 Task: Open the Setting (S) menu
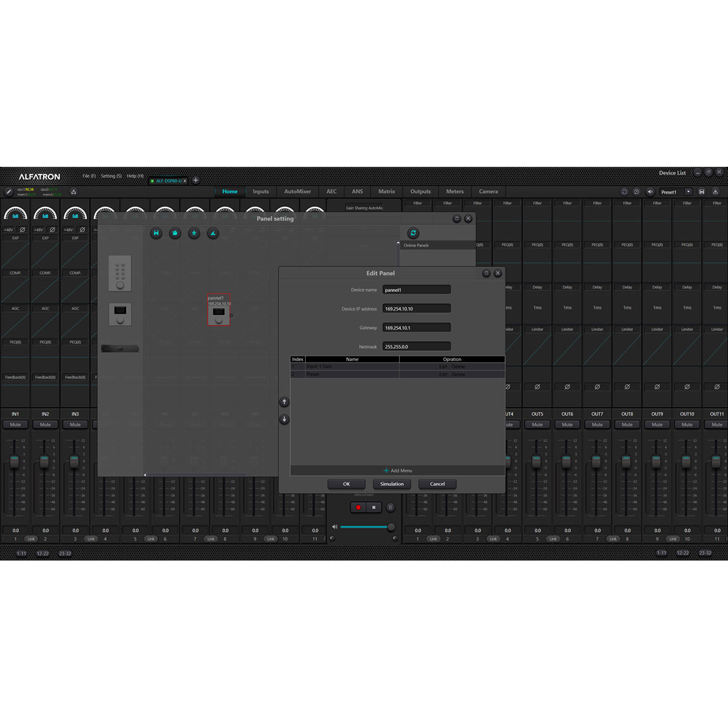click(111, 175)
